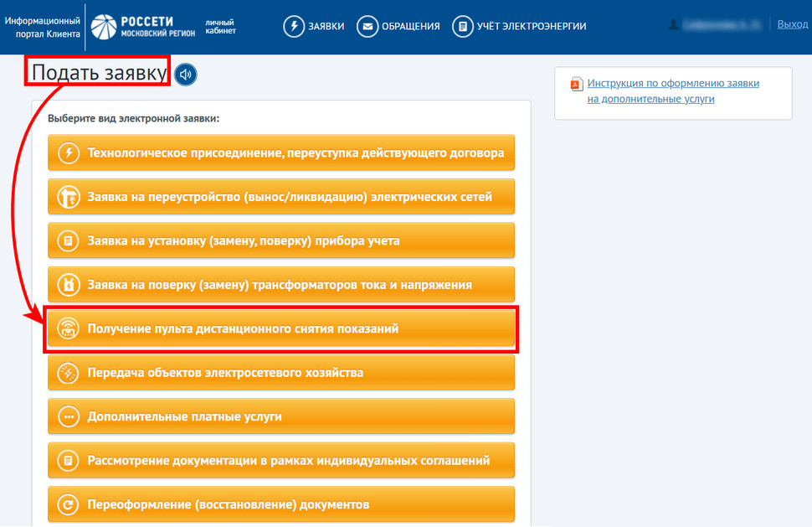812x527 pixels.
Task: Click the meter icon beside УЧЁТ ЭЛЕКТРОЭНЕРГИИ
Action: pyautogui.click(x=462, y=27)
